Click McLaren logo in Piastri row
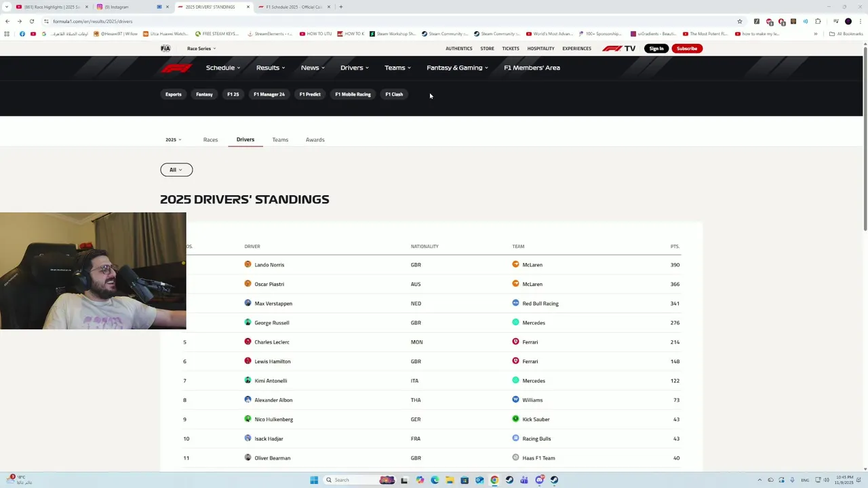This screenshot has height=488, width=868. 515,284
